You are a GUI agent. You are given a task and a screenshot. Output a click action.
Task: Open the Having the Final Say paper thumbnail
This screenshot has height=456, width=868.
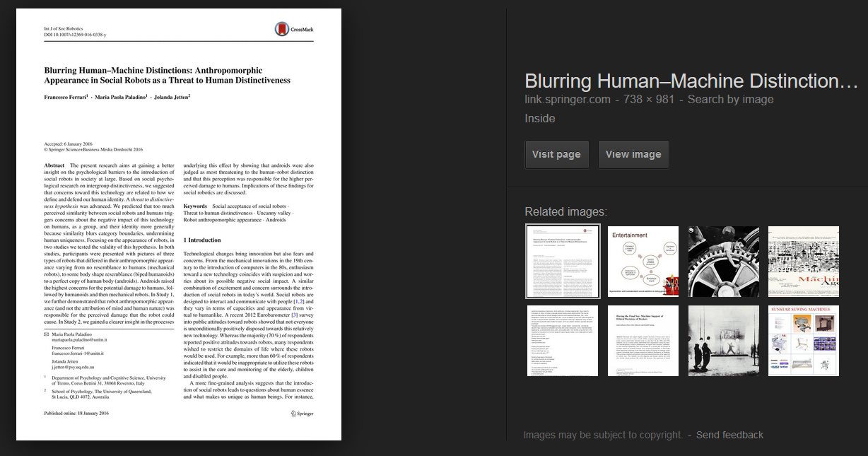643,341
